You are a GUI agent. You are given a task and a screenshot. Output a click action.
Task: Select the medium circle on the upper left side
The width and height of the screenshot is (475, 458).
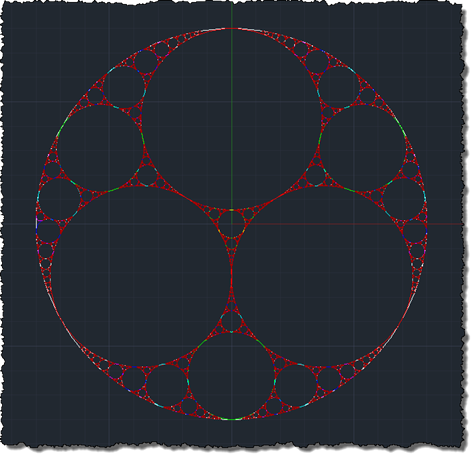101,149
